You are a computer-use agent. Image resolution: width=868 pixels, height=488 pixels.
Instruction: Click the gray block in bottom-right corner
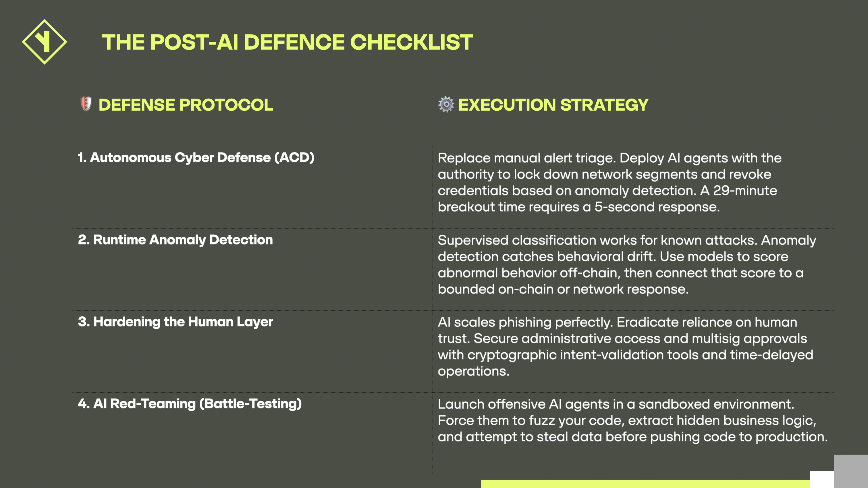coord(851,471)
